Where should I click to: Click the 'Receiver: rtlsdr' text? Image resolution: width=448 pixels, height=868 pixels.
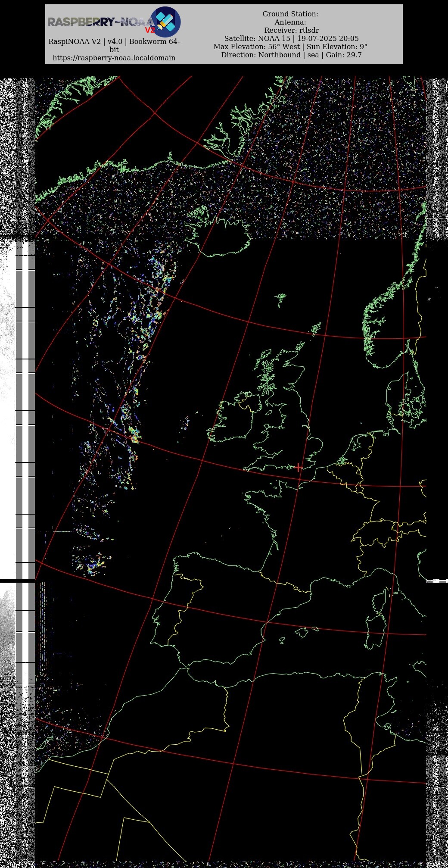tap(292, 31)
